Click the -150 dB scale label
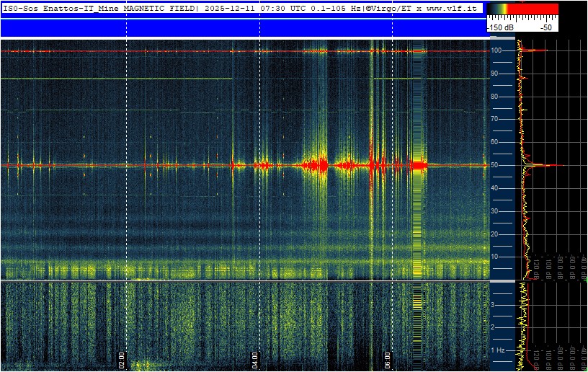This screenshot has width=588, height=372. tap(500, 27)
